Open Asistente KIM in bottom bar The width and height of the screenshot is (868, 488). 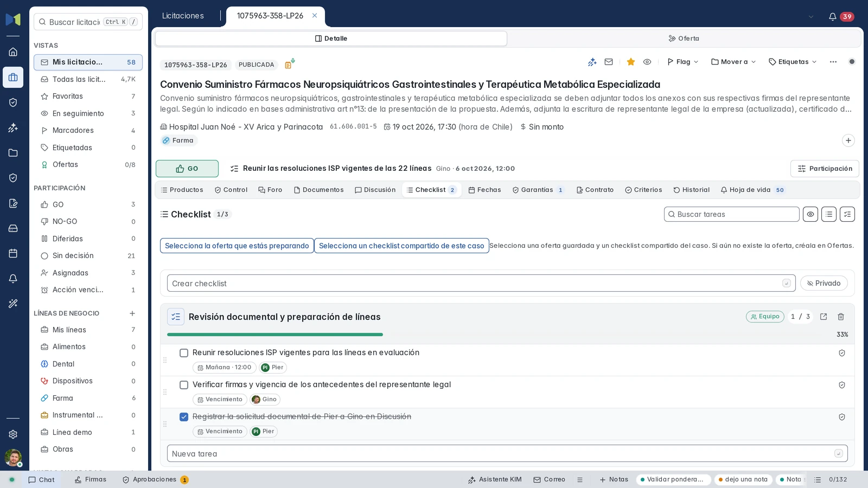tap(495, 480)
